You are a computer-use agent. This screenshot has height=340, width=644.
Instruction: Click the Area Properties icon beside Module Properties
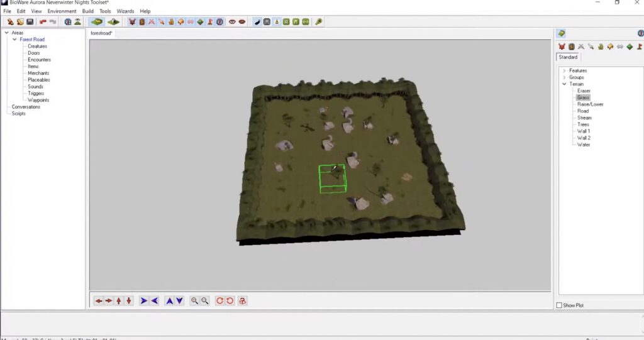click(77, 22)
